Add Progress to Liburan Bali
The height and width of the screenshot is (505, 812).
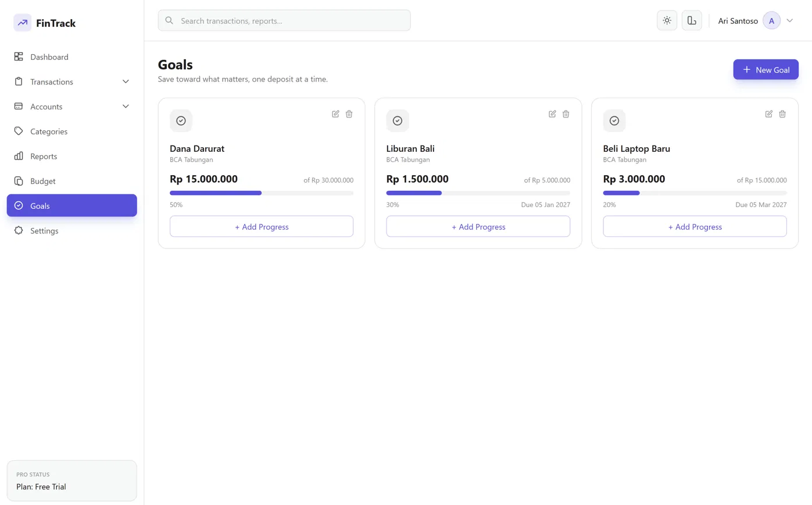pos(478,226)
